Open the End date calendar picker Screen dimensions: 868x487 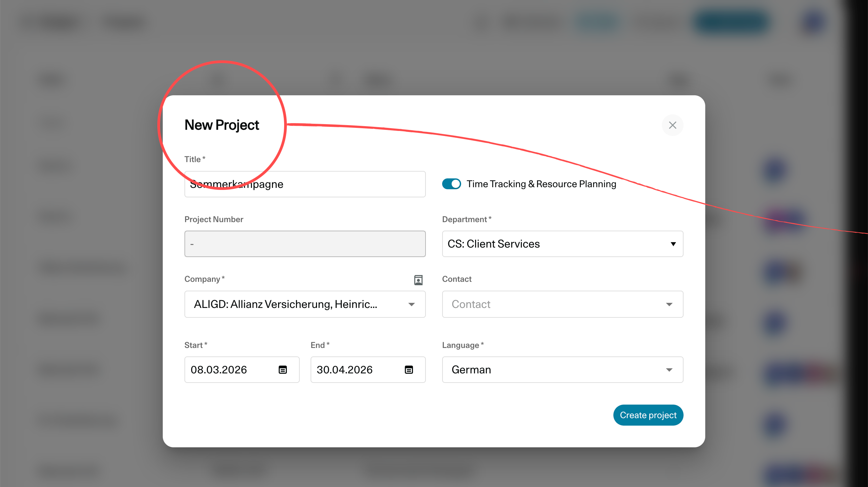point(409,370)
